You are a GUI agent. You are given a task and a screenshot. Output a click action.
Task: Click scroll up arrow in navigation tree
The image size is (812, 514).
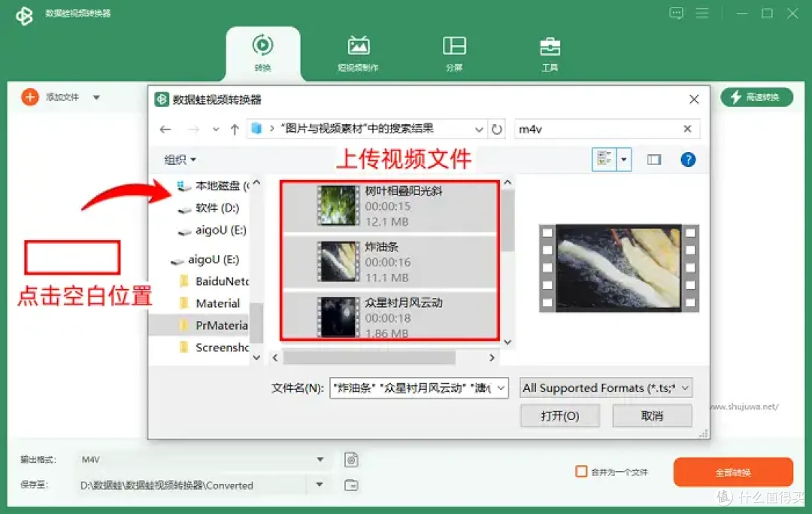click(x=256, y=182)
